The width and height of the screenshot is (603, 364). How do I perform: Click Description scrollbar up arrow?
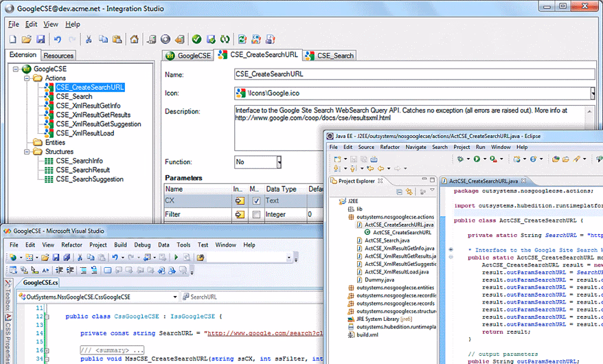click(589, 111)
